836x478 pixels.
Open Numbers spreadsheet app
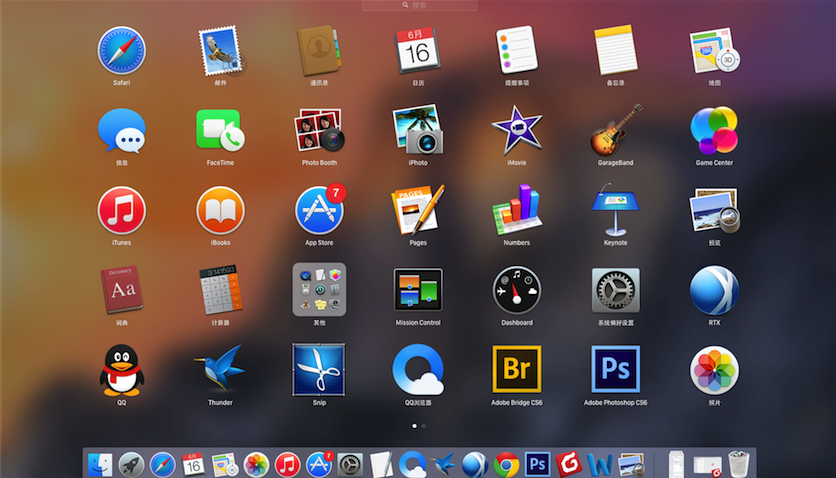click(x=517, y=210)
